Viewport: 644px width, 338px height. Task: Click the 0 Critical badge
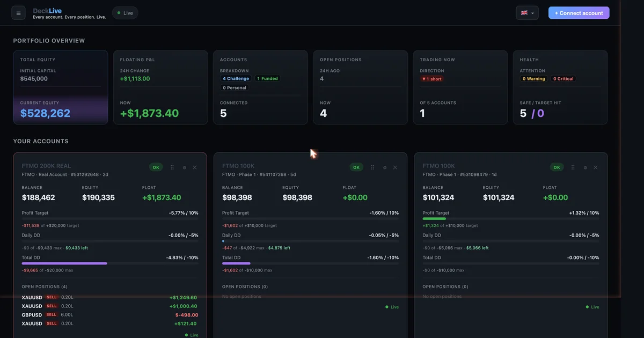[x=563, y=79]
